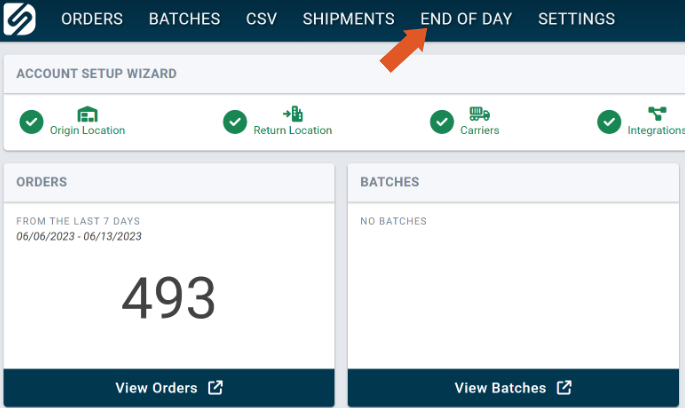Click the Integrations network icon
The width and height of the screenshot is (685, 408).
[x=656, y=114]
